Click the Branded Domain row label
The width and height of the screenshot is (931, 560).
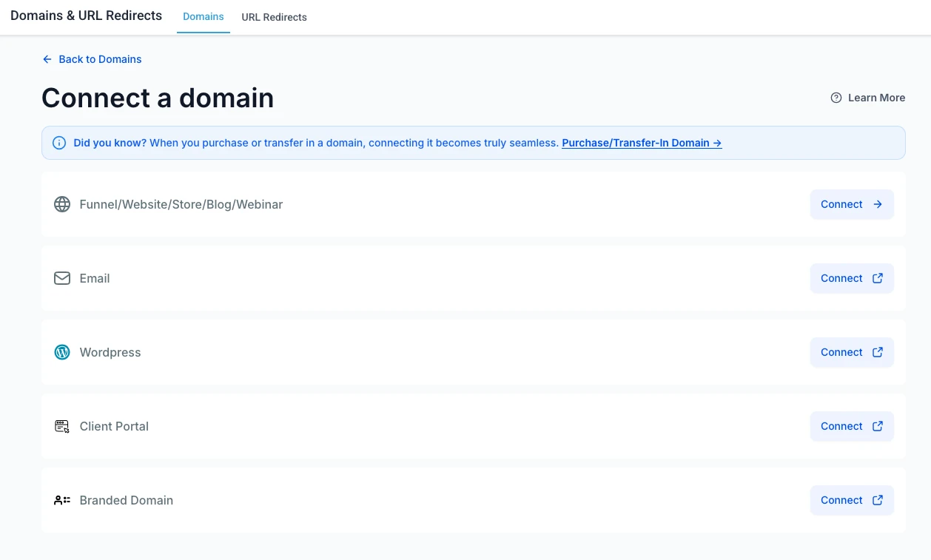point(127,500)
